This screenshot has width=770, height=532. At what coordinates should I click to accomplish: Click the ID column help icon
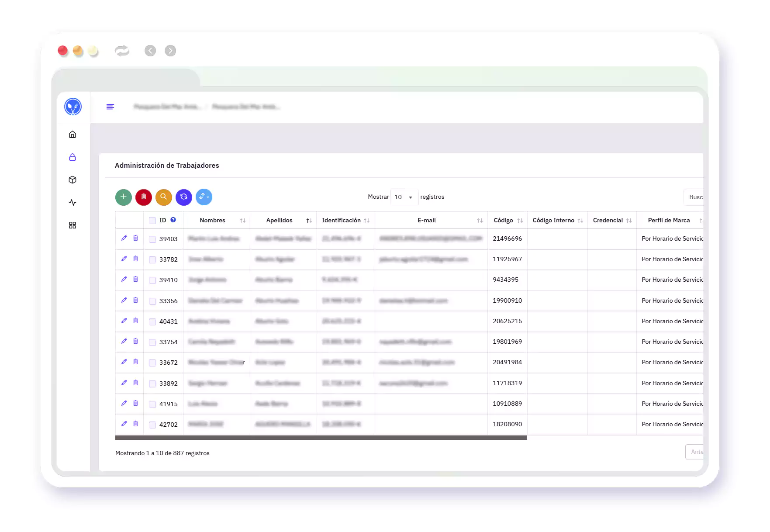173,220
